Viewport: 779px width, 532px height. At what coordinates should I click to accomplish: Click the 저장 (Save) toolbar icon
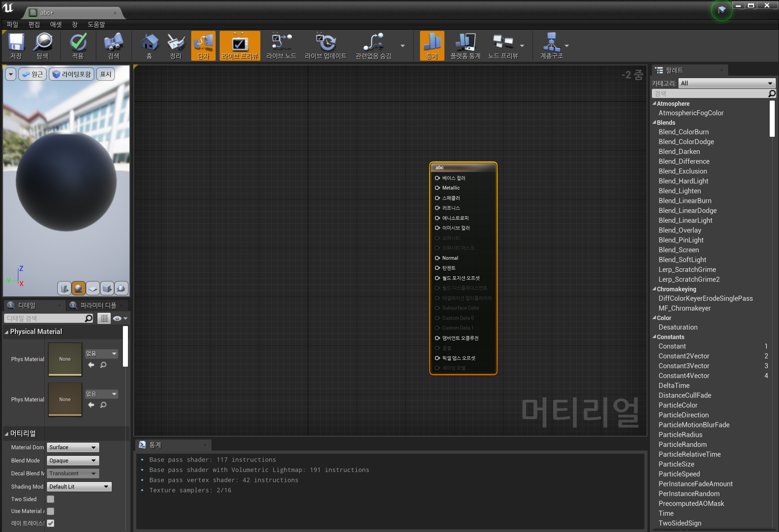16,45
